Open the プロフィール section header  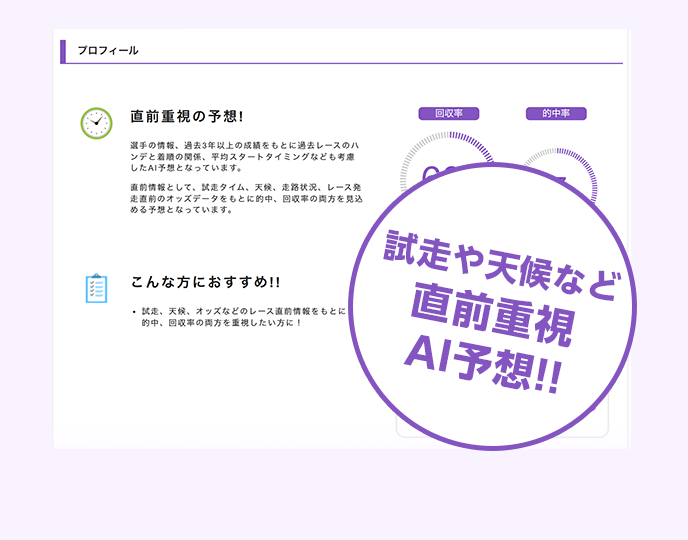pos(108,51)
